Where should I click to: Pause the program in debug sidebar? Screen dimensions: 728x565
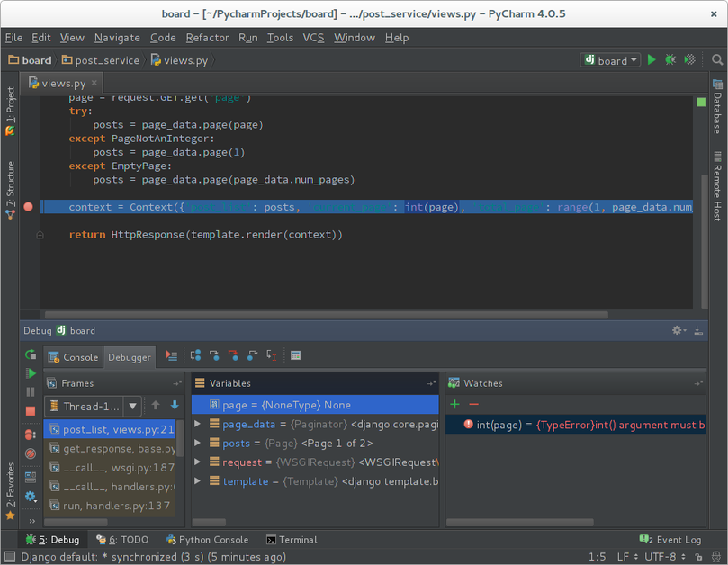click(31, 392)
